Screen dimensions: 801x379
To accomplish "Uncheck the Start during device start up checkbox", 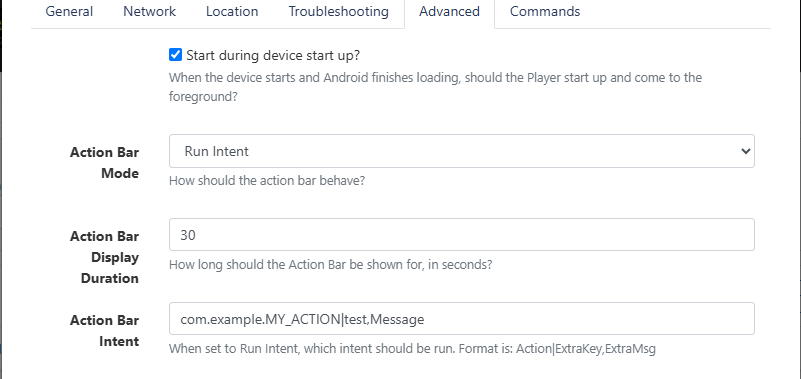I will 175,55.
